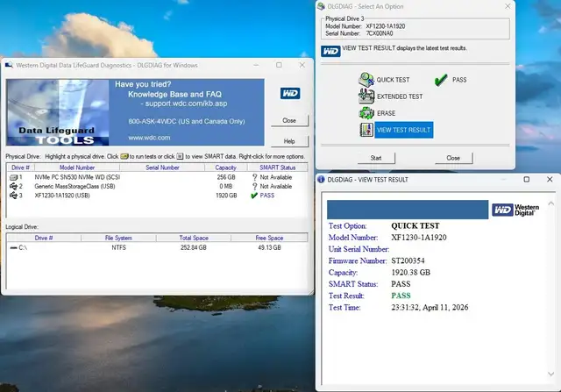Select the XF1230-1A1920 (USB) drive row
Screen dimensions: 561x392
point(157,196)
